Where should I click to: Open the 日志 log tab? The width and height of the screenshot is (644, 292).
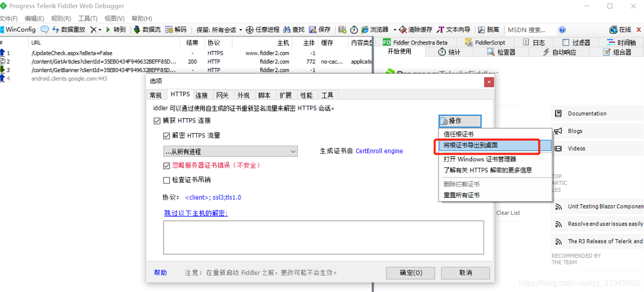pos(534,42)
